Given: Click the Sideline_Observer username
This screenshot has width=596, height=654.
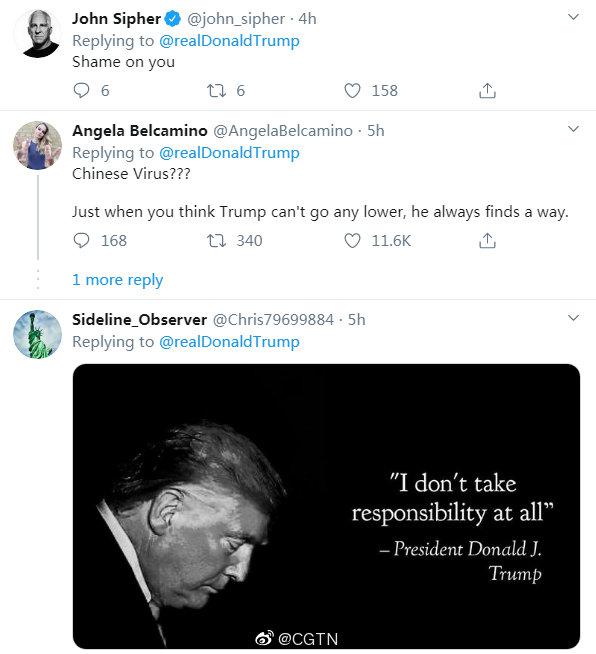Looking at the screenshot, I should coord(139,319).
